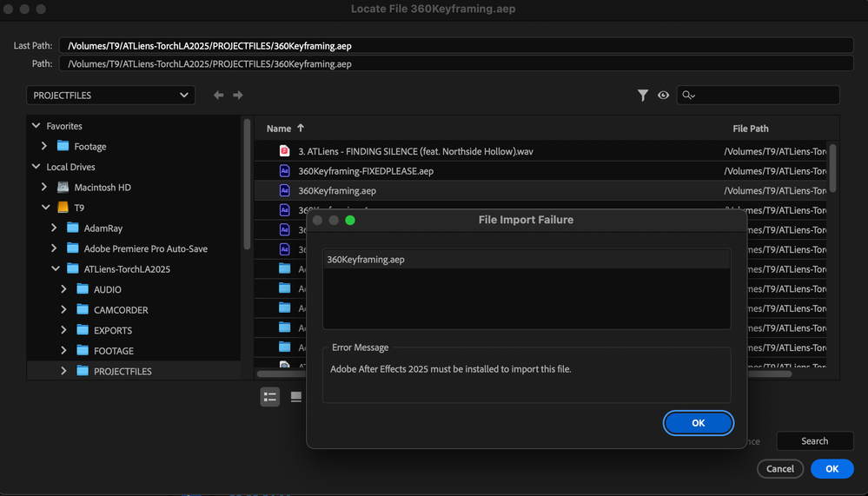Screen dimensions: 868x496
Task: Select the FINDING SILENCE wav file name
Action: coord(415,151)
